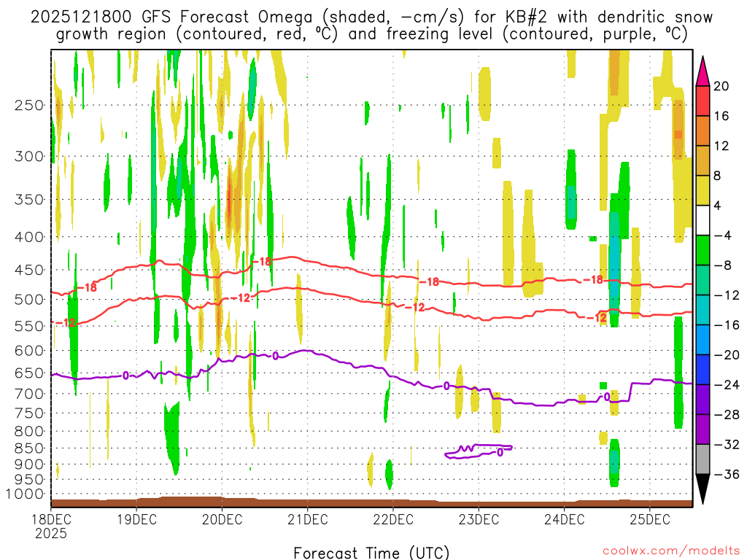Click the 22DEC time axis label

(393, 519)
